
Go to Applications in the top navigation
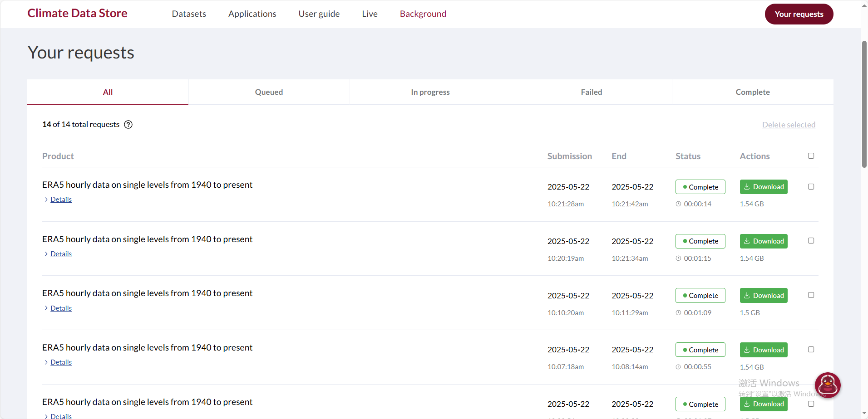coord(252,14)
